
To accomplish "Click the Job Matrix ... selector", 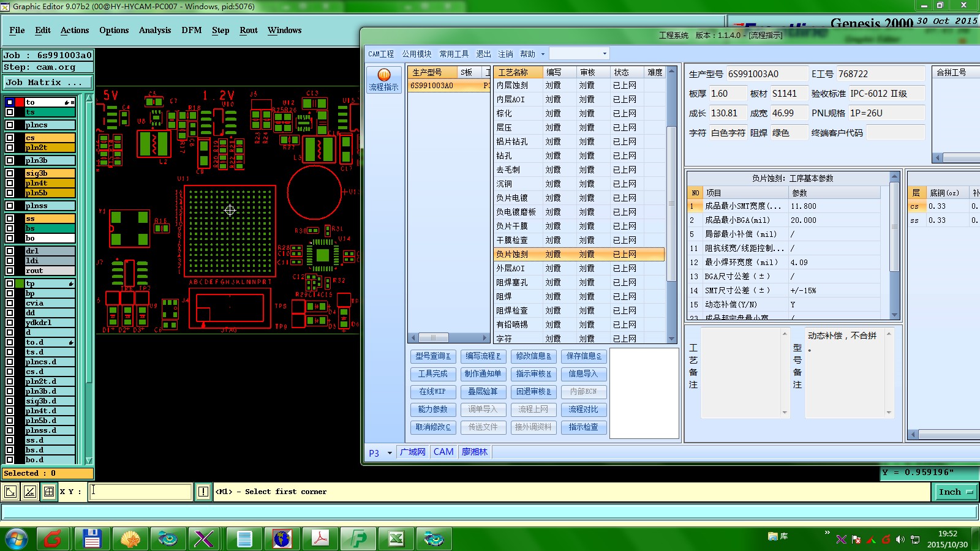I will (x=48, y=82).
